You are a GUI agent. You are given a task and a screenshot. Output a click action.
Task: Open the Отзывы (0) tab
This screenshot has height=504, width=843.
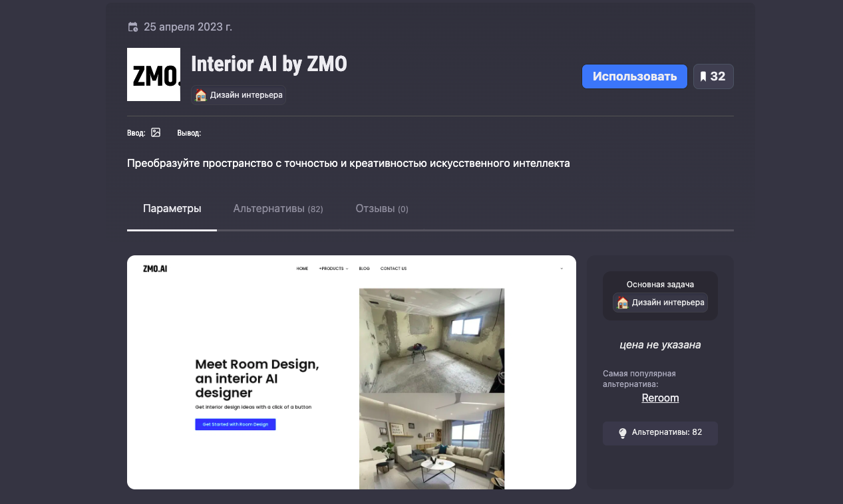pos(381,209)
